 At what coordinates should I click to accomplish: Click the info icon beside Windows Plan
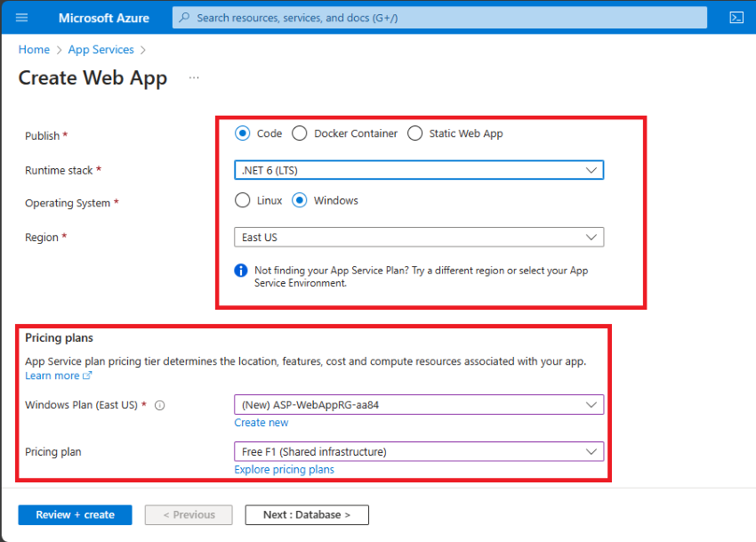click(x=159, y=404)
